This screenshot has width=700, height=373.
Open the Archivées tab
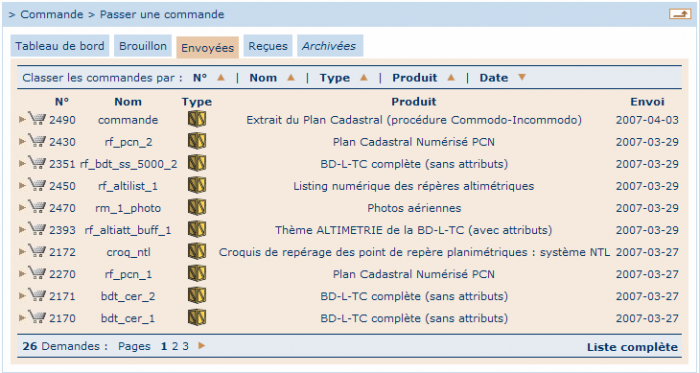pyautogui.click(x=330, y=46)
